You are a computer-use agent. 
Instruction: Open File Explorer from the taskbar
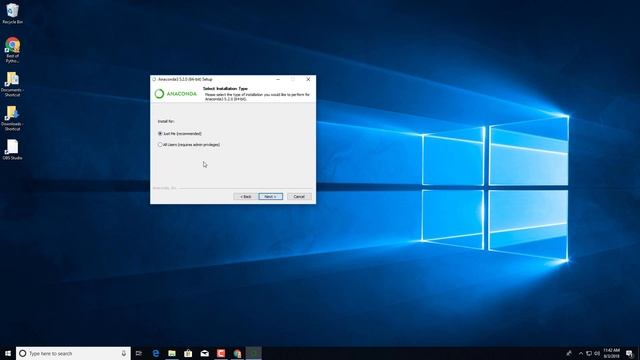pyautogui.click(x=172, y=353)
